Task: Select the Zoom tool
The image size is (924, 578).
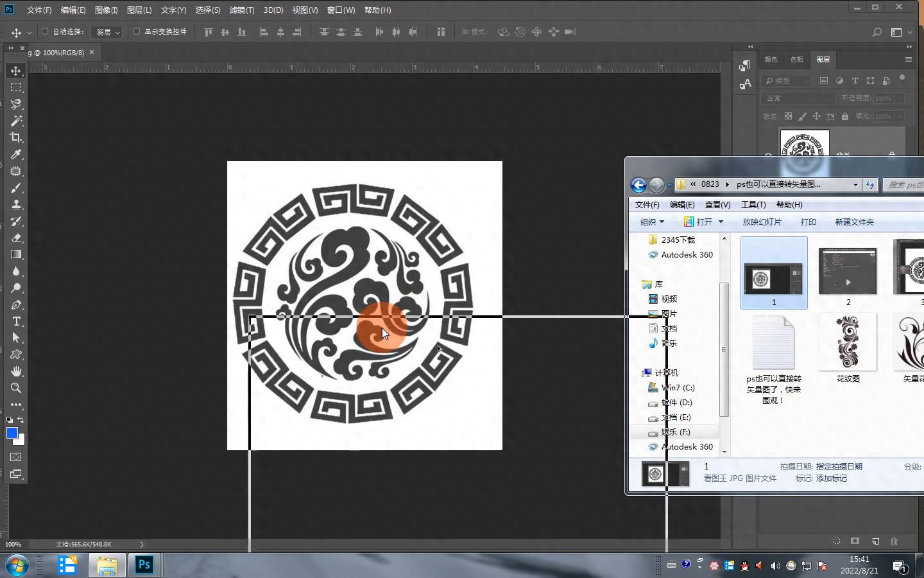Action: 16,388
